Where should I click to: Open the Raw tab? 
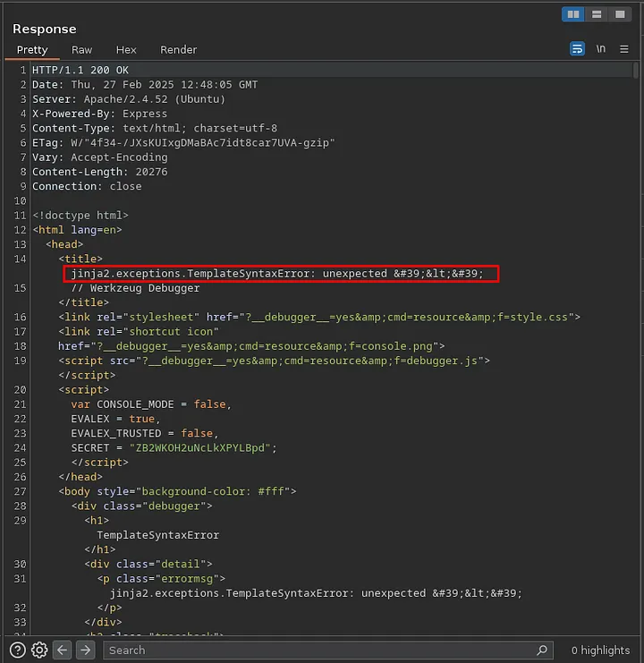tap(81, 50)
